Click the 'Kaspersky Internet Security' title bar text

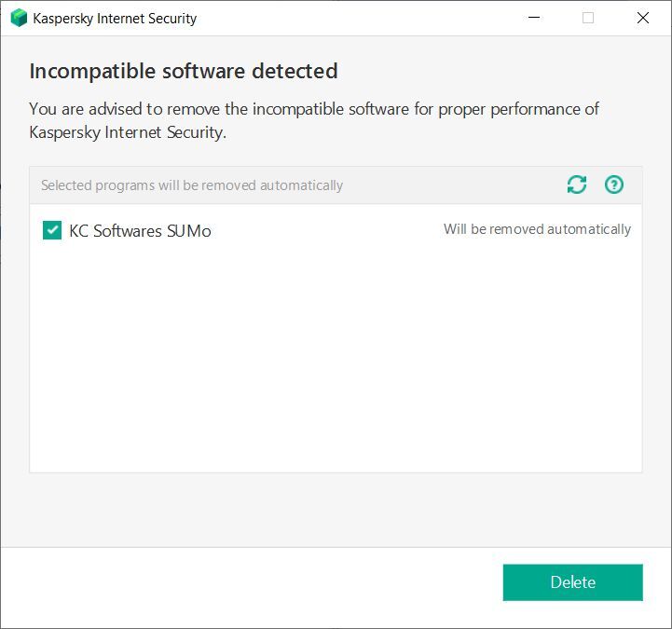[x=115, y=19]
